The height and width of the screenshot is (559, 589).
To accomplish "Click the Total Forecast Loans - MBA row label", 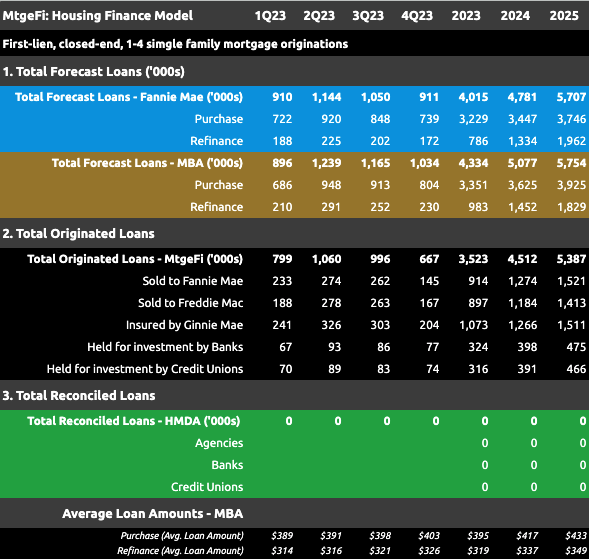I will click(147, 163).
